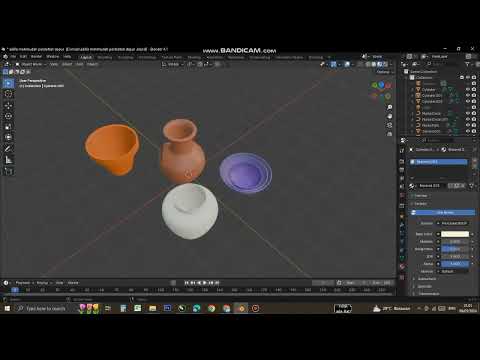Screen dimensions: 480x360
Task: Open Chrome from the Windows taskbar
Action: (211, 308)
